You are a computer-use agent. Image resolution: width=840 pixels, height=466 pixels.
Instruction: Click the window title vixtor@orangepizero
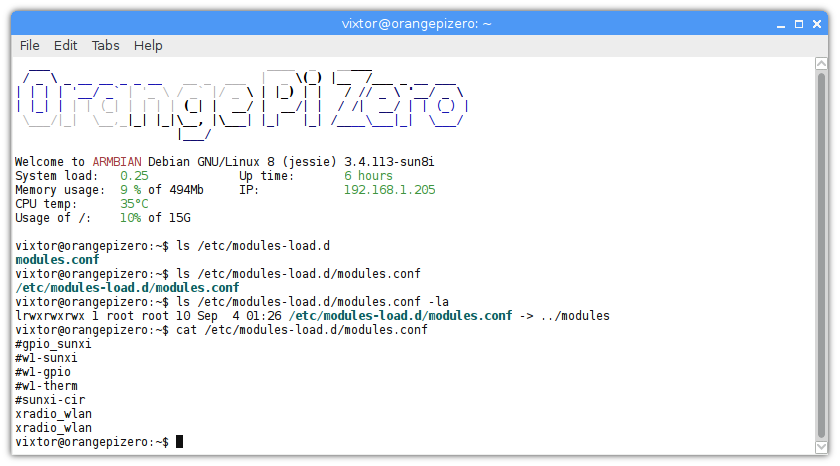tap(419, 23)
